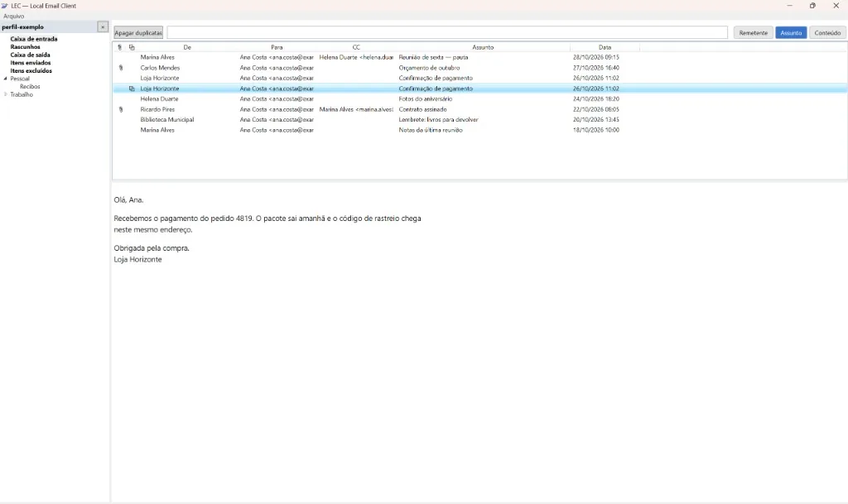Click date 22/10/2026 08:05
This screenshot has height=504, width=848.
coord(596,110)
